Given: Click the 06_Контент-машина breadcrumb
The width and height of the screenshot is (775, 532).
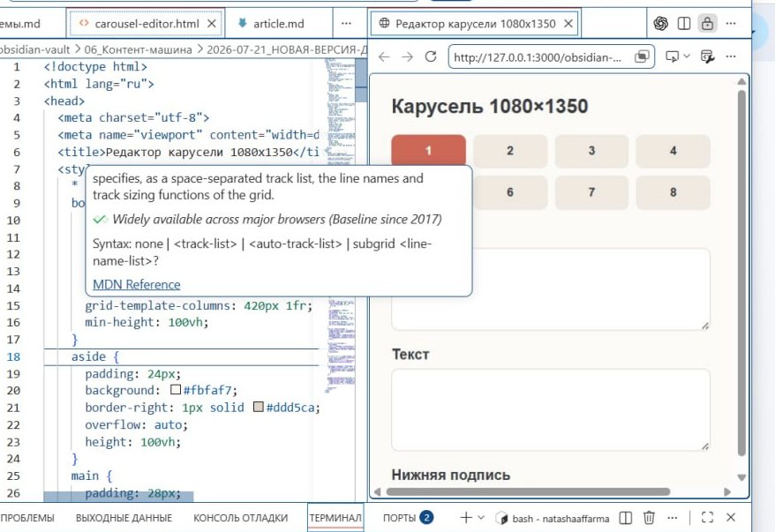Looking at the screenshot, I should (x=138, y=49).
